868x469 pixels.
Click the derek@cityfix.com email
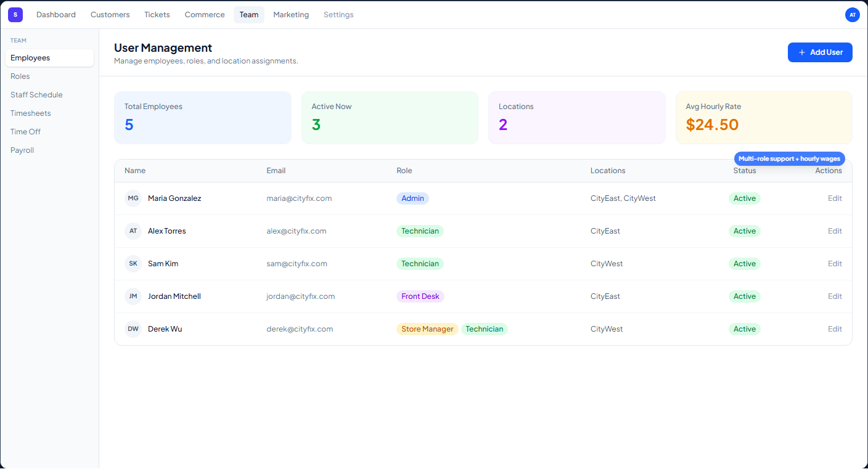tap(300, 329)
